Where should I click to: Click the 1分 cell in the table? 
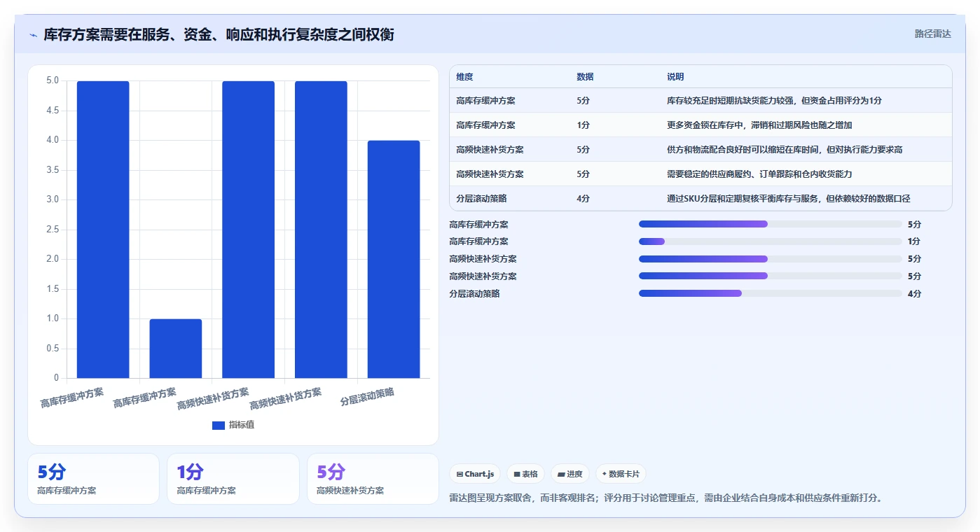[x=583, y=125]
